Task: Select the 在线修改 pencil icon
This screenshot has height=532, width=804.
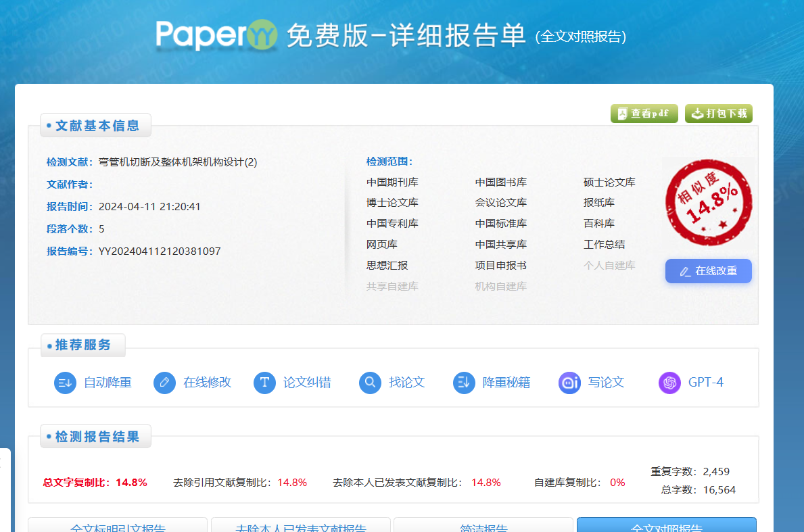Action: [164, 382]
